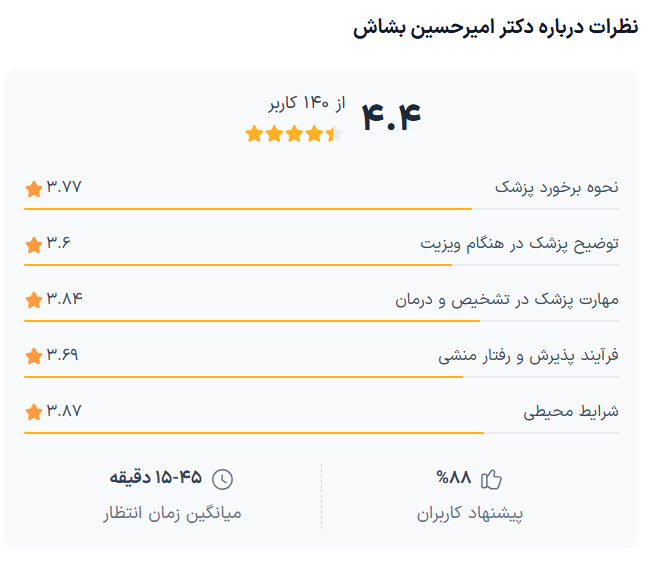652x563 pixels.
Task: Click the ۸۸% recommendation percentage
Action: [x=454, y=478]
